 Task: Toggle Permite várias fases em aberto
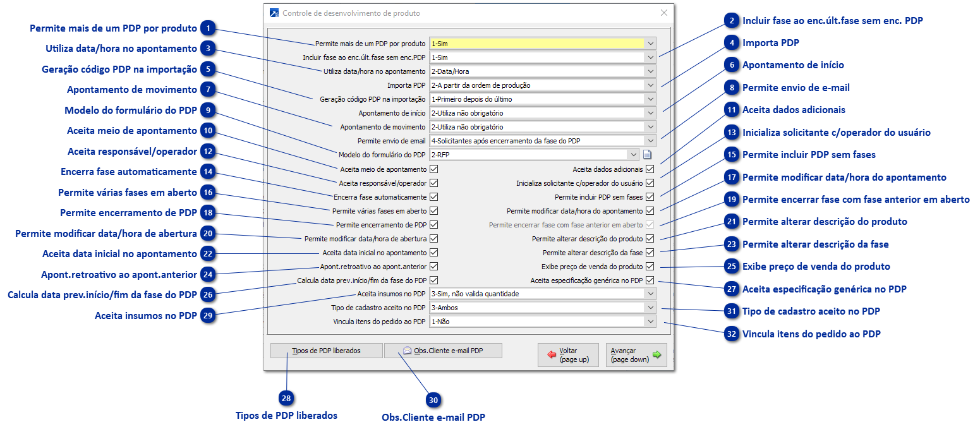tap(433, 211)
